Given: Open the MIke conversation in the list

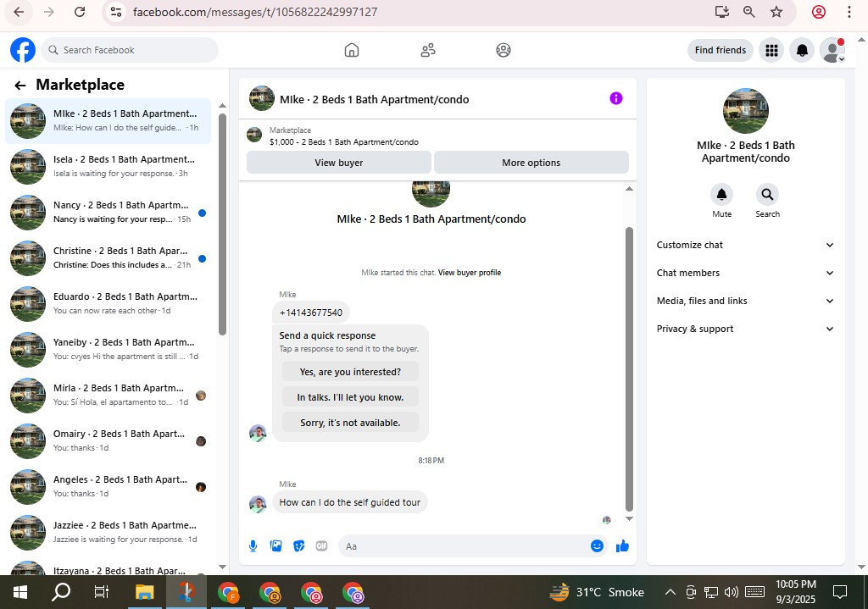Looking at the screenshot, I should pyautogui.click(x=108, y=120).
